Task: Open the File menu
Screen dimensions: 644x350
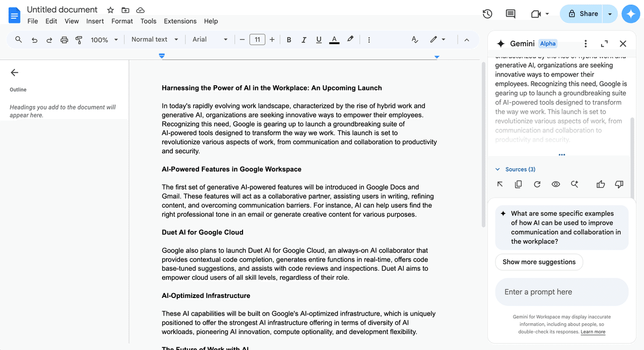Action: click(x=33, y=21)
